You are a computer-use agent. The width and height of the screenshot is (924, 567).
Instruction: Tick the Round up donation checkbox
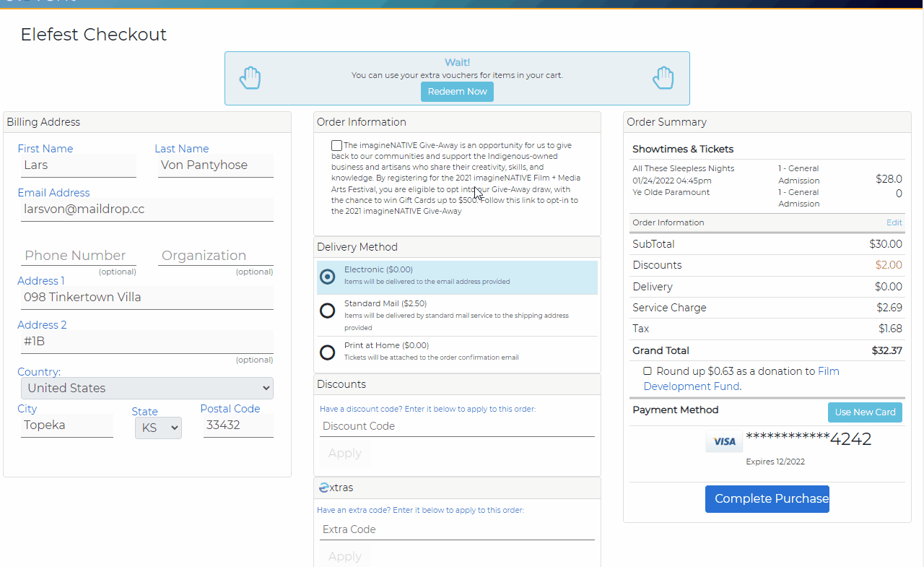pyautogui.click(x=648, y=371)
